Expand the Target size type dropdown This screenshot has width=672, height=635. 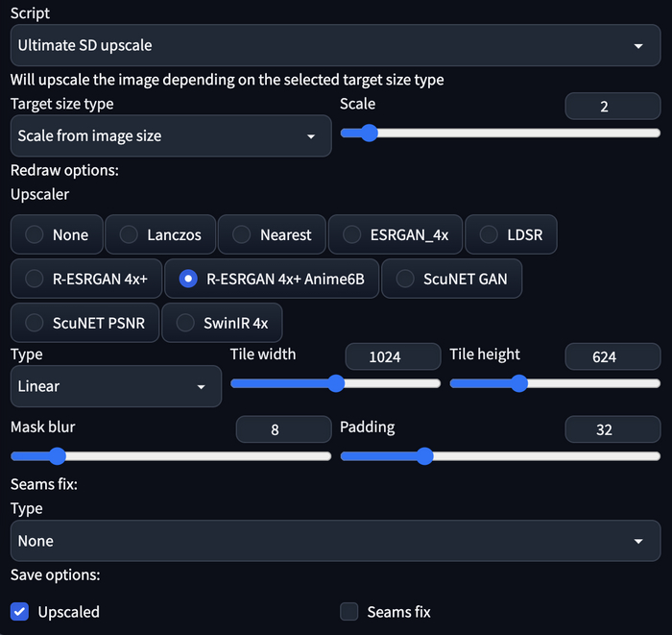[x=170, y=136]
